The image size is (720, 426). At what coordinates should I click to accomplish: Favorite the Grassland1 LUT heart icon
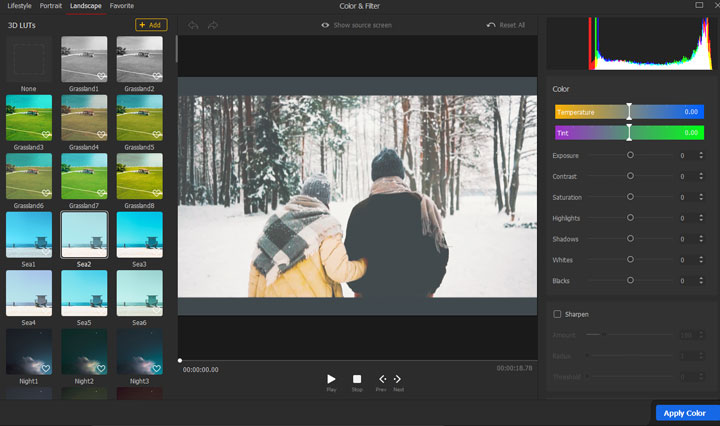point(101,75)
